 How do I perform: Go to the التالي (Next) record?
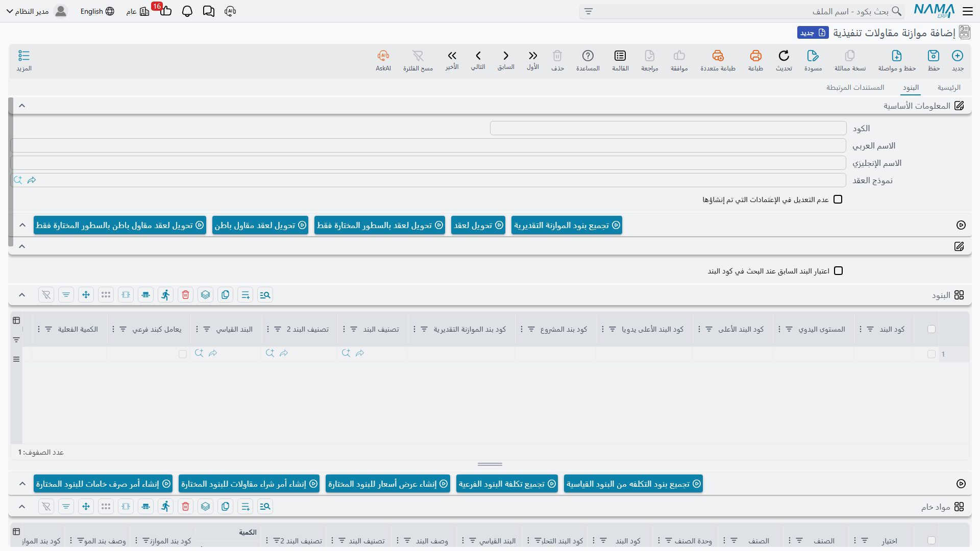pyautogui.click(x=478, y=60)
